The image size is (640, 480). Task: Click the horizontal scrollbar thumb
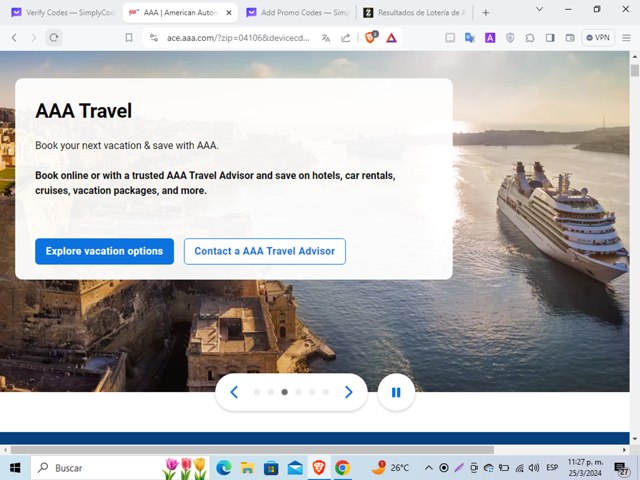(252, 450)
